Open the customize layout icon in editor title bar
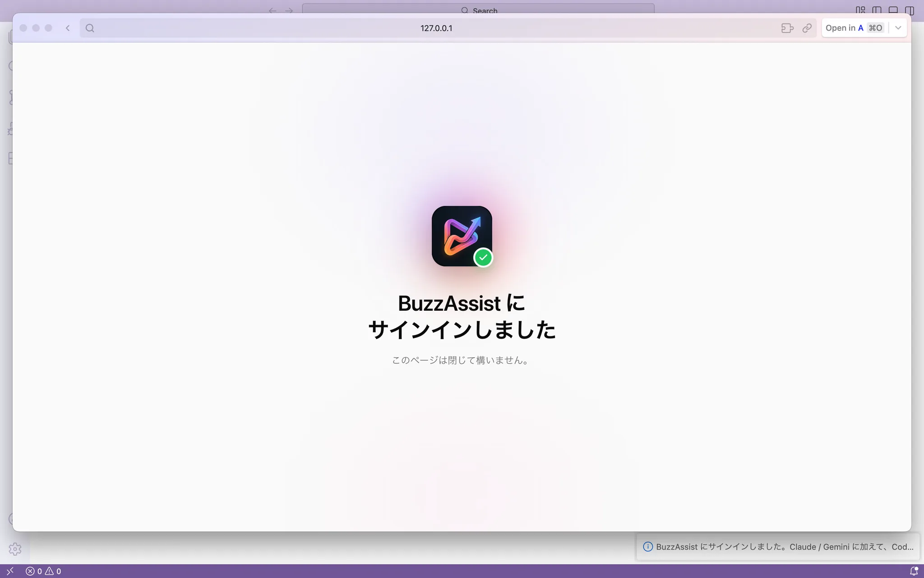Screen dimensions: 924x578 [860, 10]
